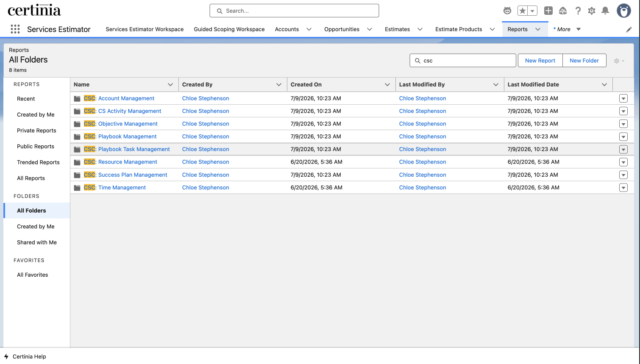640x364 pixels.
Task: Expand the Reports tab dropdown chevron
Action: click(538, 29)
